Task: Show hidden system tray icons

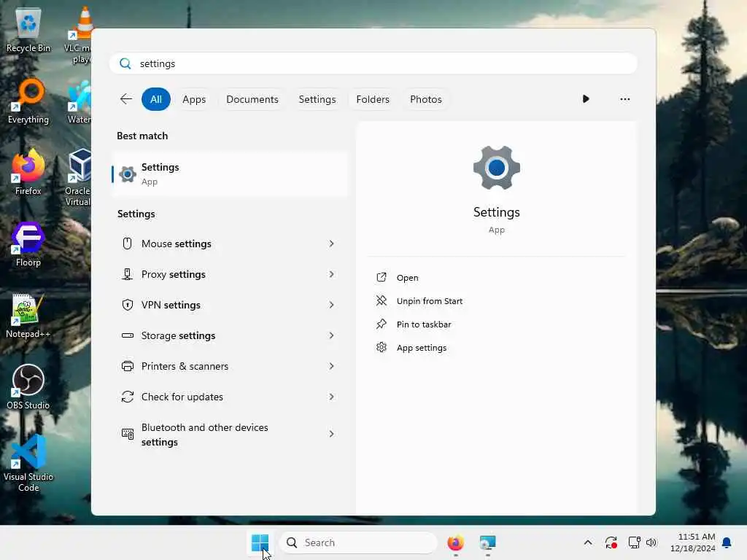Action: (588, 542)
